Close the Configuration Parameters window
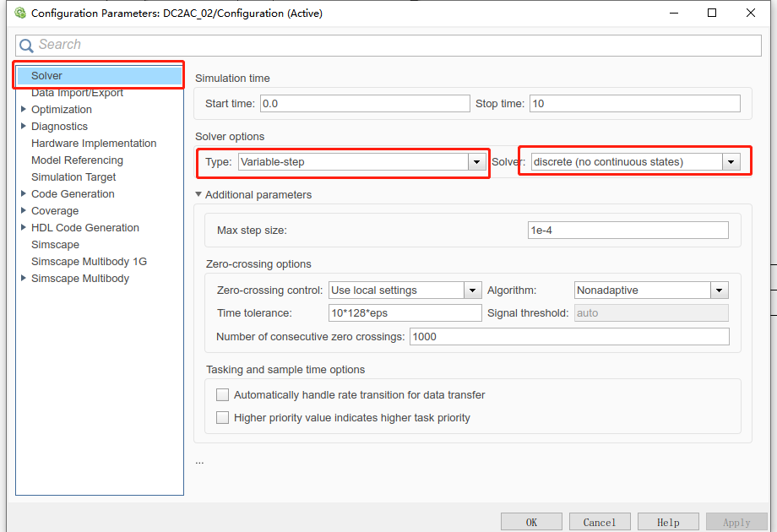The width and height of the screenshot is (777, 532). click(x=750, y=13)
